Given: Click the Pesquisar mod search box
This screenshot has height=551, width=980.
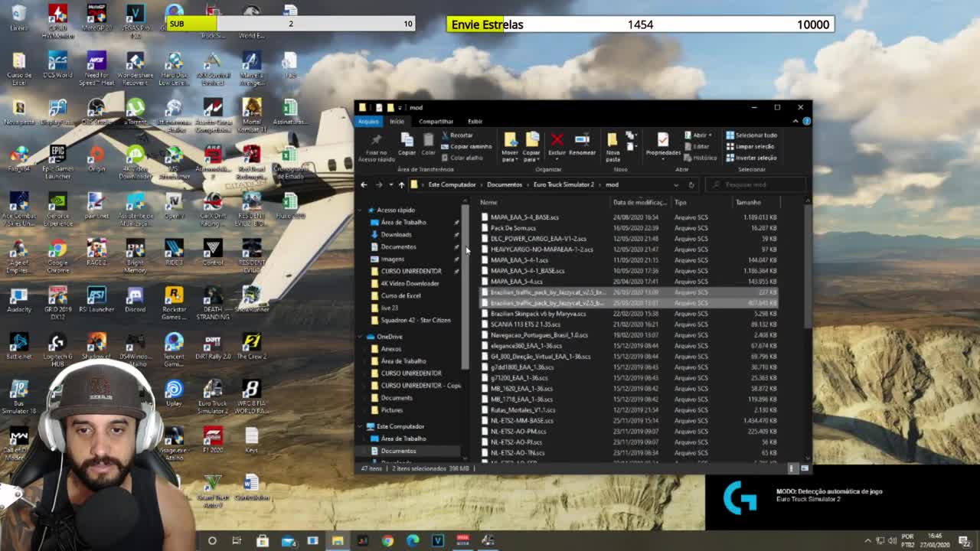Looking at the screenshot, I should point(756,184).
